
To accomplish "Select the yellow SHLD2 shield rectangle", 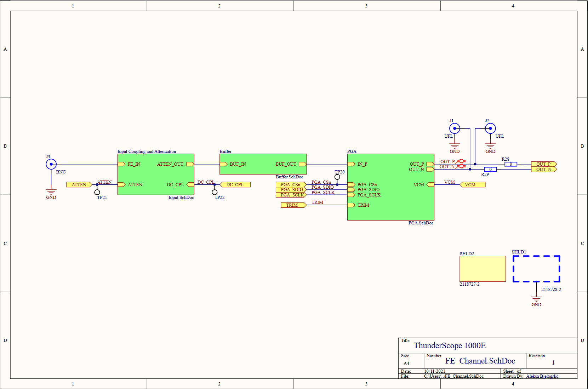I will (x=483, y=269).
